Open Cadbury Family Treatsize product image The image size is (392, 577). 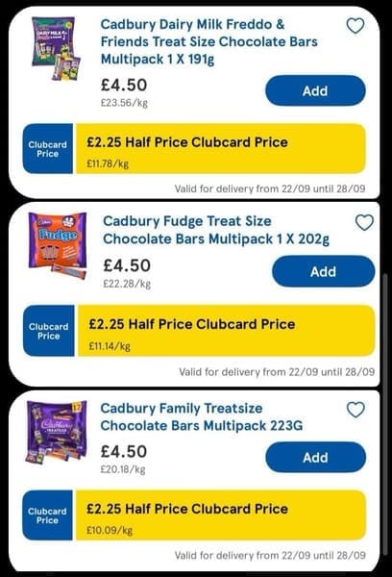57,432
